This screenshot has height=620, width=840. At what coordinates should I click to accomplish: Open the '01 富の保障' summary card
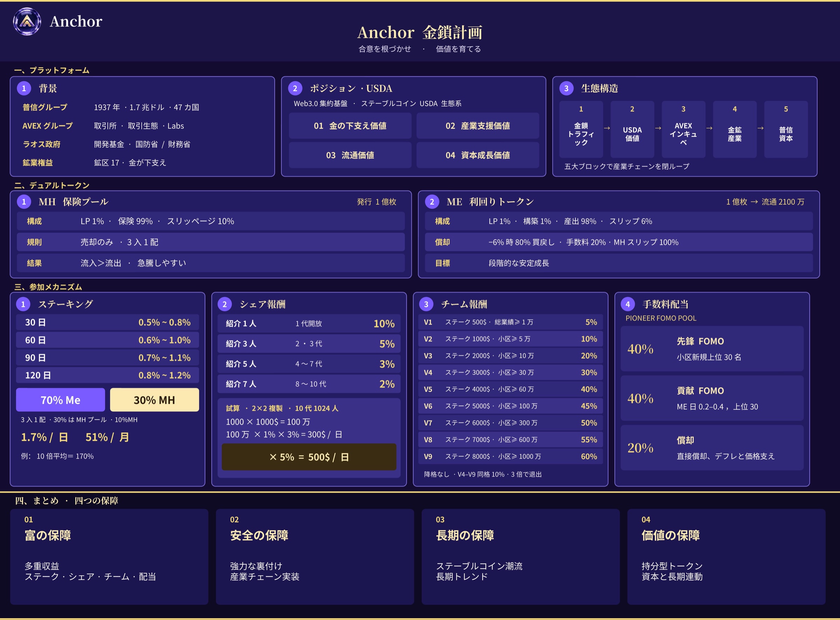click(x=109, y=557)
